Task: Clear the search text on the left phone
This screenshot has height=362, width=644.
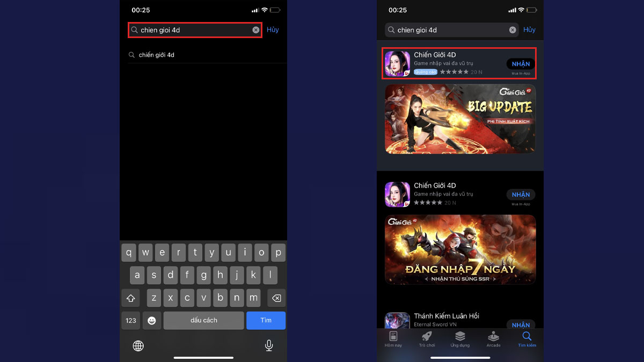Action: click(x=256, y=30)
